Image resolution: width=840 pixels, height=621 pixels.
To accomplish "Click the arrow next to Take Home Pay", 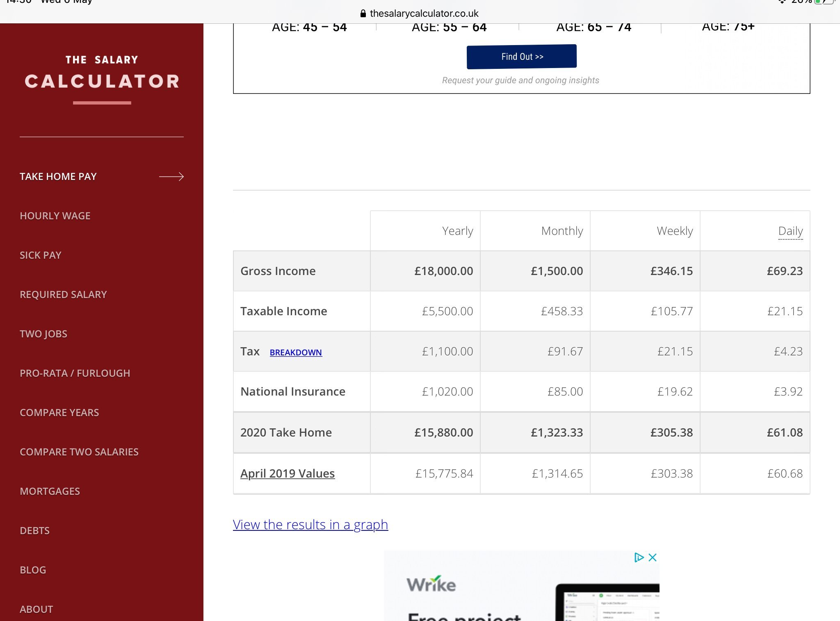I will pyautogui.click(x=171, y=177).
